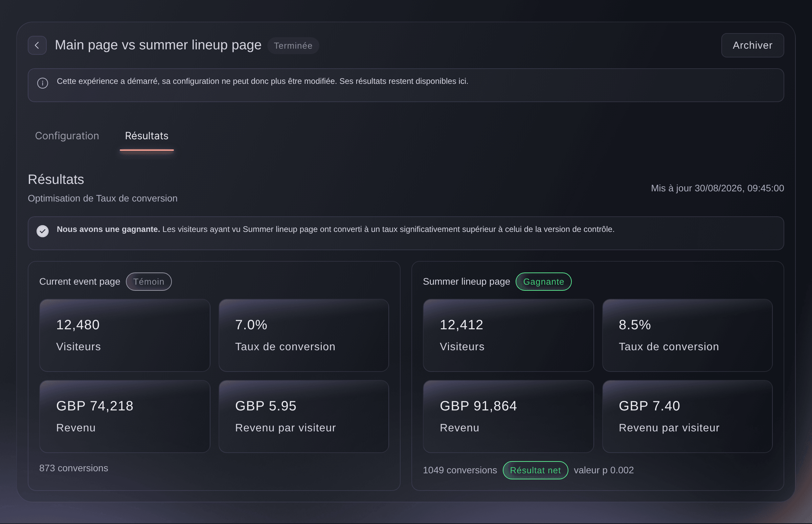Select the GBP 91,864 Revenu card
This screenshot has height=524, width=812.
point(508,416)
